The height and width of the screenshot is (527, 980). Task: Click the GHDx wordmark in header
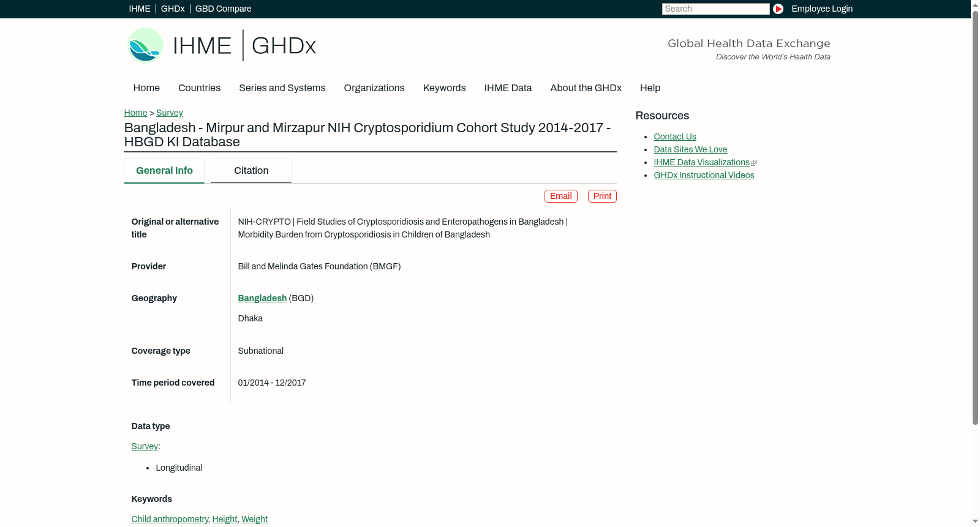click(x=284, y=45)
